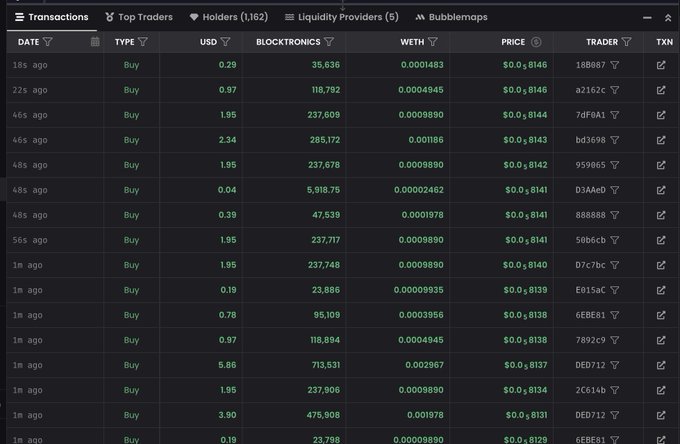
Task: Select the 22s ago timestamp
Action: click(30, 90)
